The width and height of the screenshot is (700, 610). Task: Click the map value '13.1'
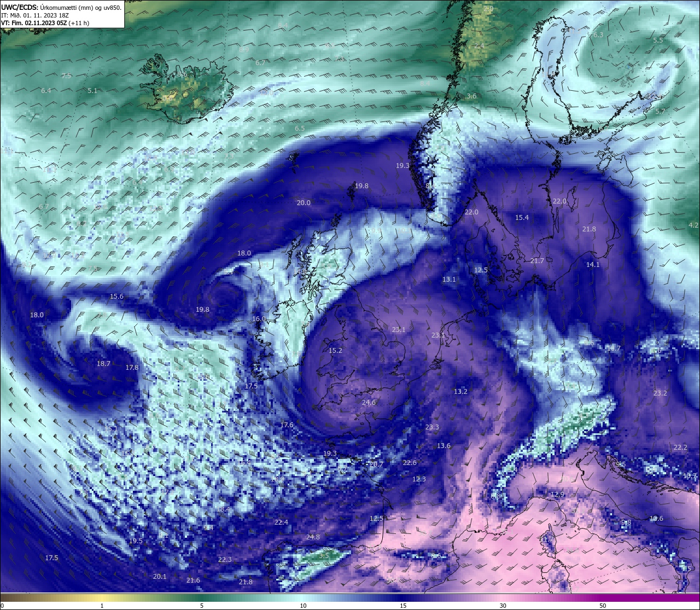click(449, 279)
